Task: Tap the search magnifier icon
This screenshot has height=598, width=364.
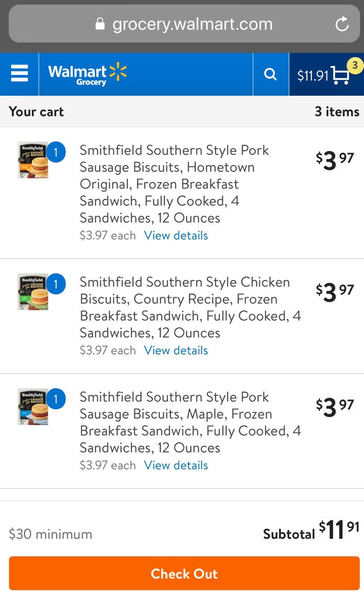Action: (x=270, y=74)
